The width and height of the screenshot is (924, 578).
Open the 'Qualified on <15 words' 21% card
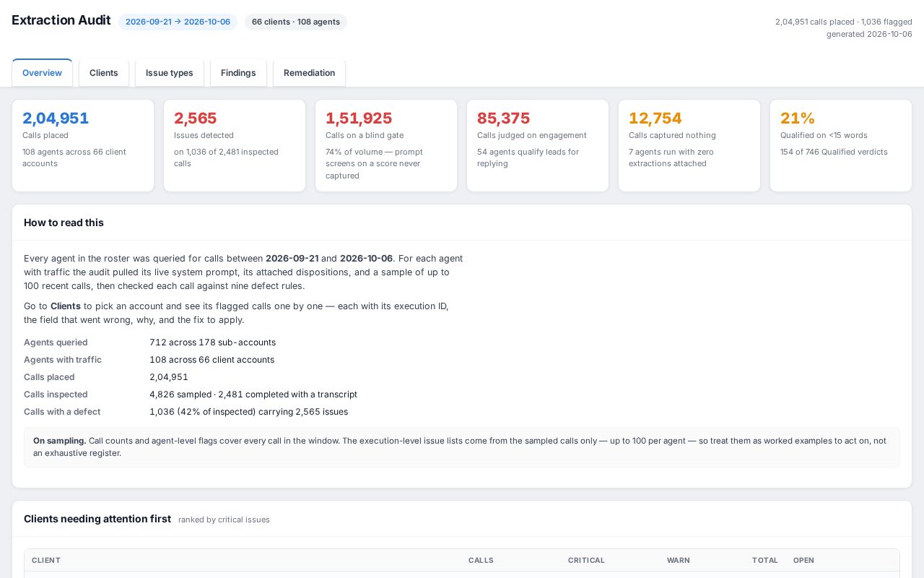pyautogui.click(x=841, y=146)
